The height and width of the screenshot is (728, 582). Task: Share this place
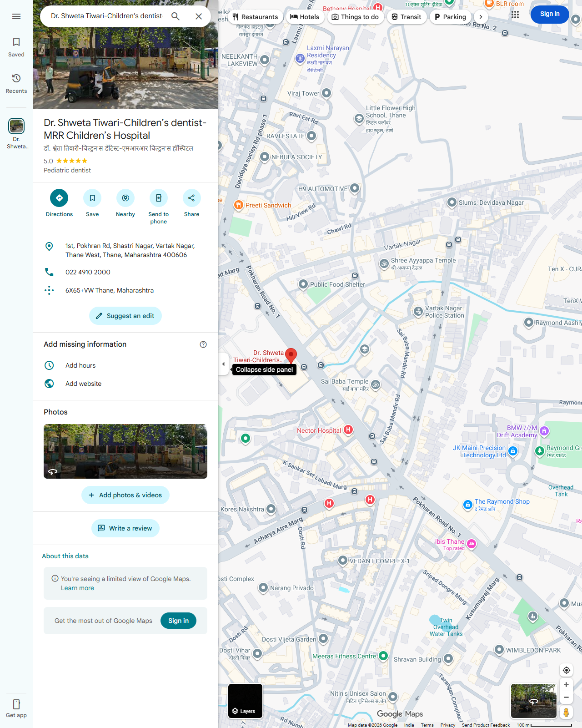(191, 203)
